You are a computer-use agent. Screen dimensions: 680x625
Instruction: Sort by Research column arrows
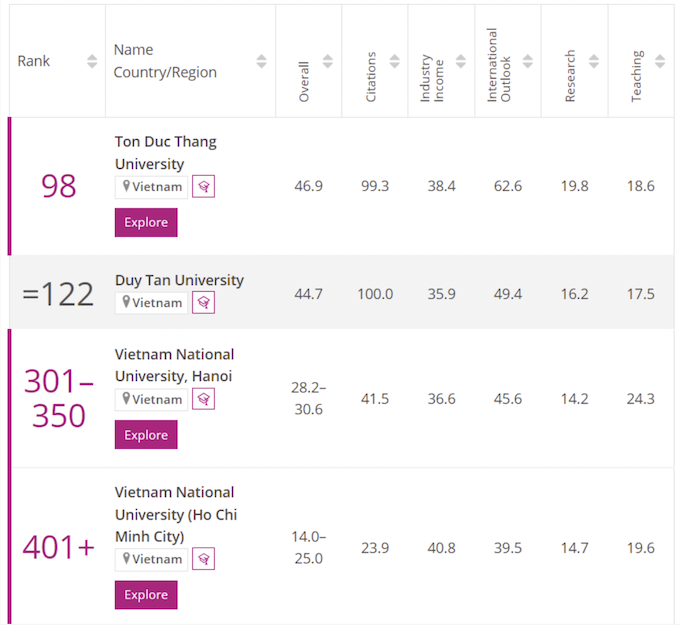pyautogui.click(x=594, y=61)
